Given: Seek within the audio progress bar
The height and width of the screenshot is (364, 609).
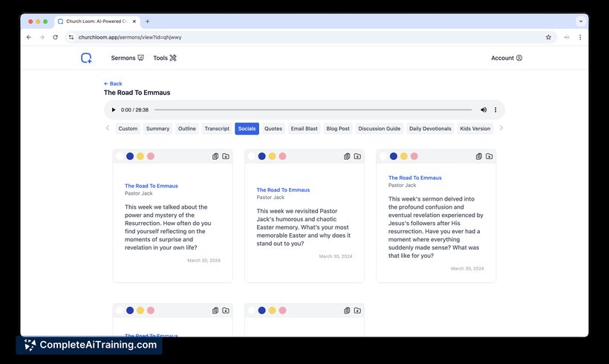Looking at the screenshot, I should [312, 110].
